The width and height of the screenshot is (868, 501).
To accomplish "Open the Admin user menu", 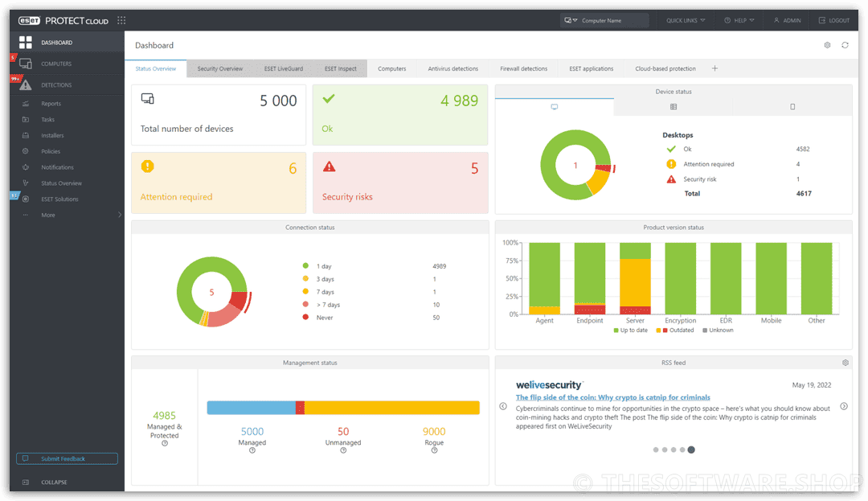I will coord(787,20).
